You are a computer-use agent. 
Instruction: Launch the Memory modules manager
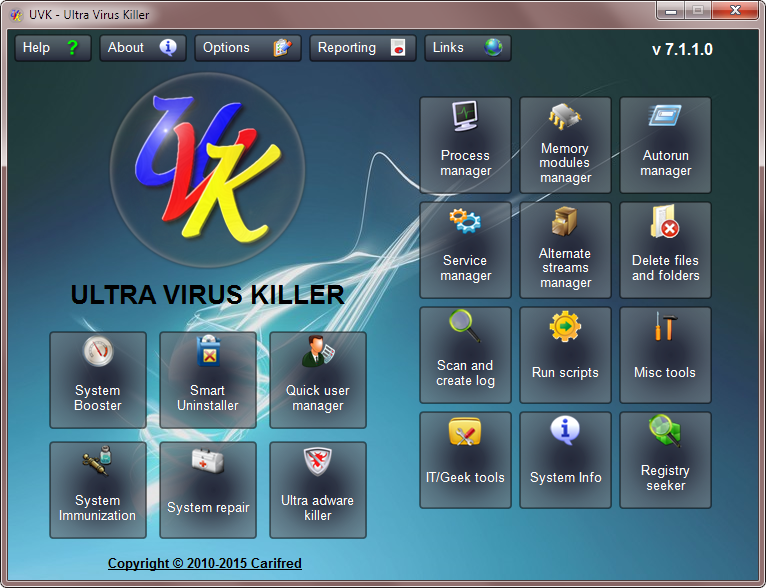(x=565, y=144)
